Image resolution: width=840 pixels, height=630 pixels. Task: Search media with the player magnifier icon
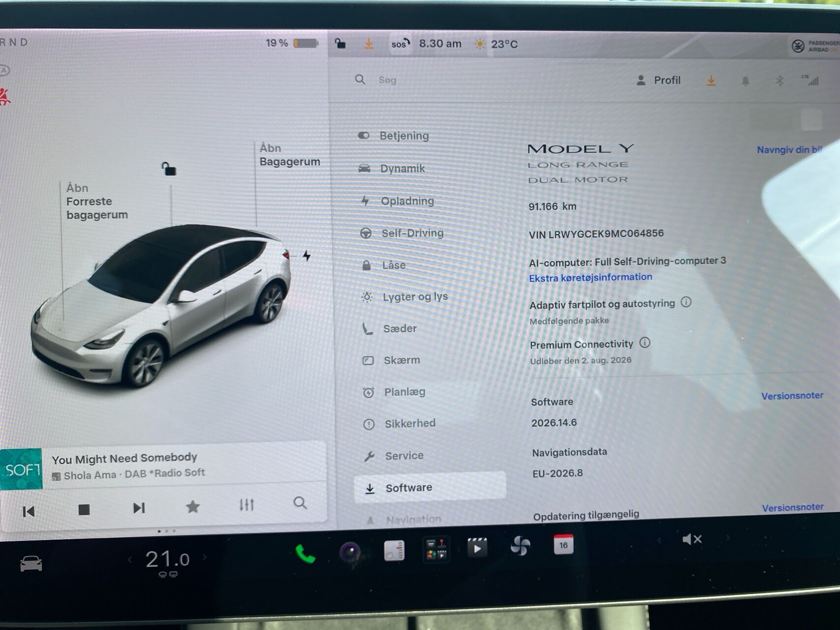[x=300, y=503]
